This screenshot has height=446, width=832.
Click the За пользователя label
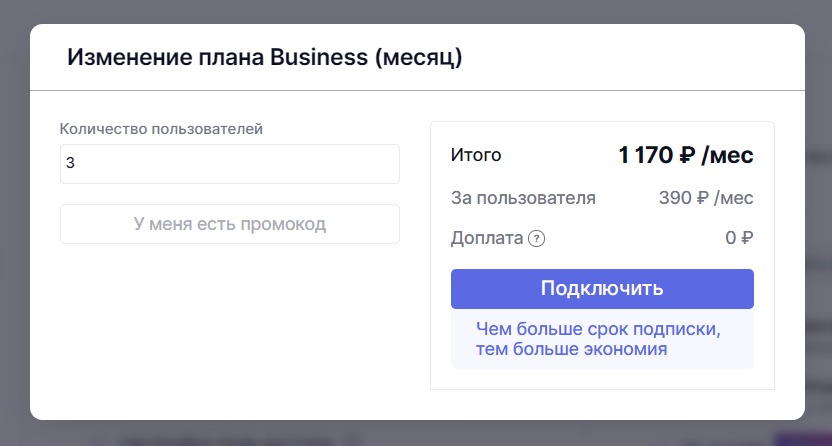pyautogui.click(x=523, y=197)
